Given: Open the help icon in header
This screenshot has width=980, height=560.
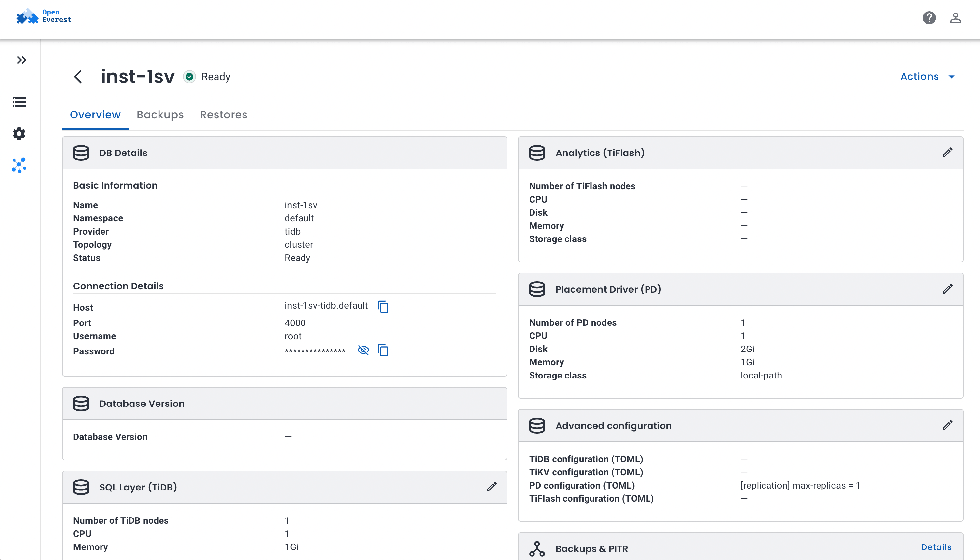Looking at the screenshot, I should tap(929, 18).
